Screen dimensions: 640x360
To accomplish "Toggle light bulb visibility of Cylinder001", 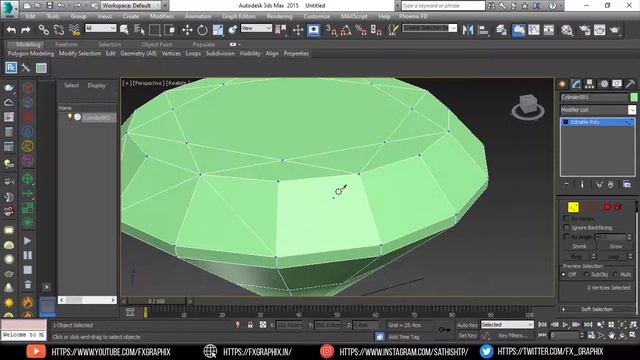I will click(70, 117).
